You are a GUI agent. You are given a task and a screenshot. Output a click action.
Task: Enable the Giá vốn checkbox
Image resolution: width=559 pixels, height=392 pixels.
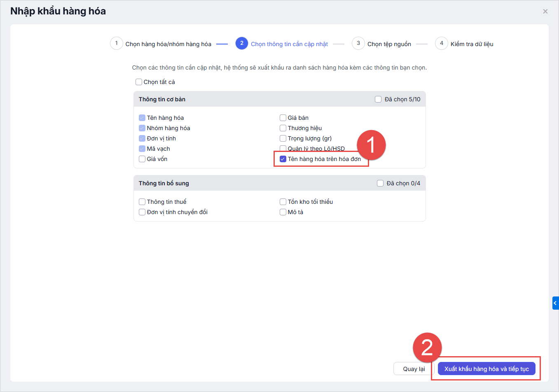[x=142, y=159]
